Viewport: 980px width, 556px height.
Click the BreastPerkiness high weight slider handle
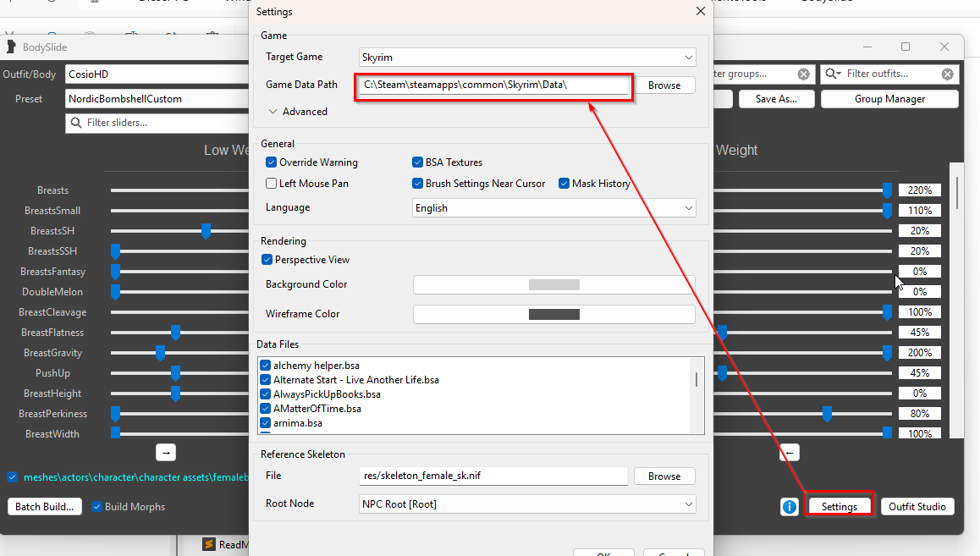pyautogui.click(x=827, y=414)
